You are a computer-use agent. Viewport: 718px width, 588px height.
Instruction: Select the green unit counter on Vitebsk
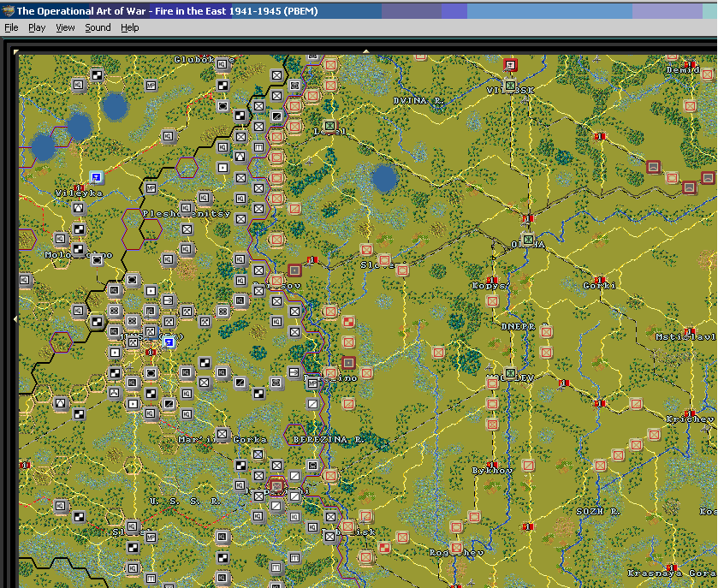[510, 86]
